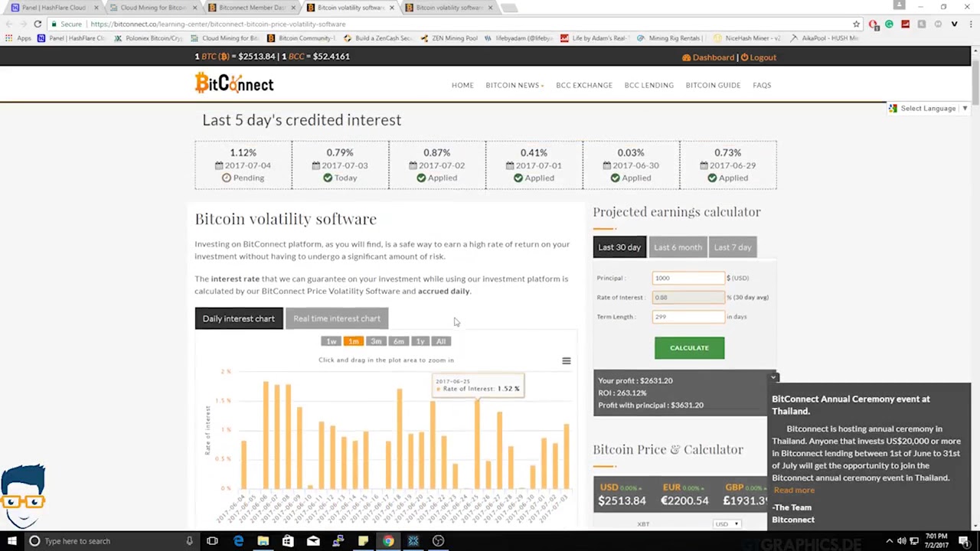Switch to the Chrome taskbar icon
This screenshot has width=980, height=551.
pos(388,541)
